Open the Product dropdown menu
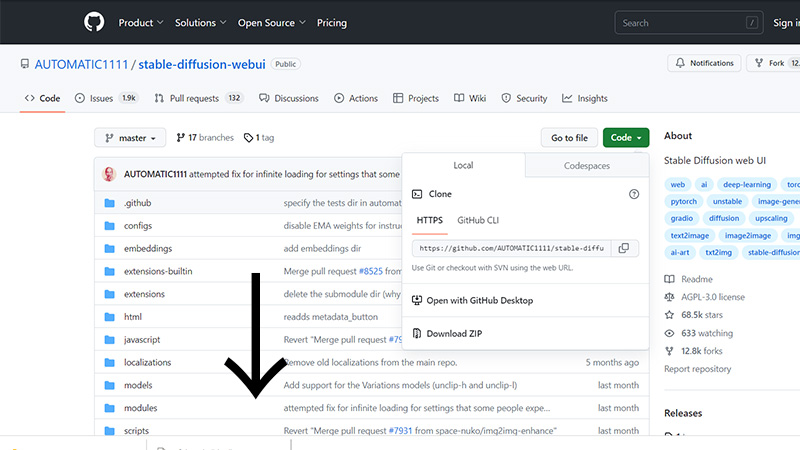Screen dimensions: 800x450 click(x=141, y=23)
